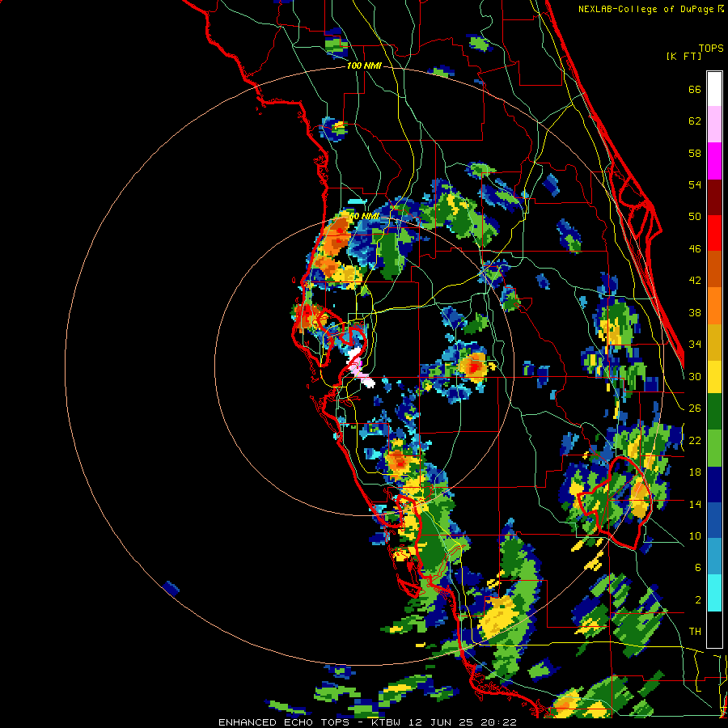Image resolution: width=728 pixels, height=728 pixels.
Task: Pick the light pink legend swatch
Action: [x=714, y=124]
